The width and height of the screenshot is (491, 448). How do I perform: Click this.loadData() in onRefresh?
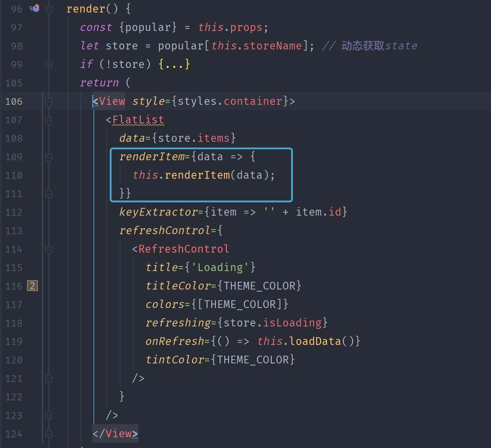(x=305, y=341)
